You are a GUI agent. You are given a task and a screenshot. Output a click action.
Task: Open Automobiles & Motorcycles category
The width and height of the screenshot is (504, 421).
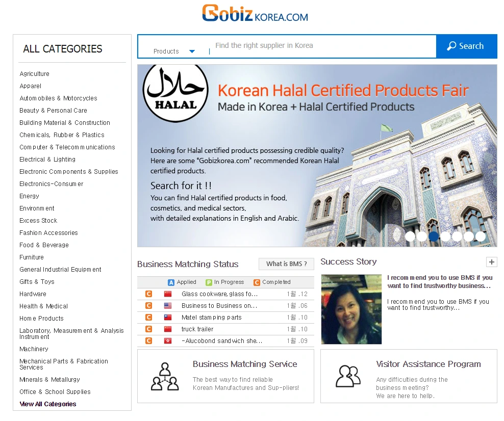[x=58, y=98]
